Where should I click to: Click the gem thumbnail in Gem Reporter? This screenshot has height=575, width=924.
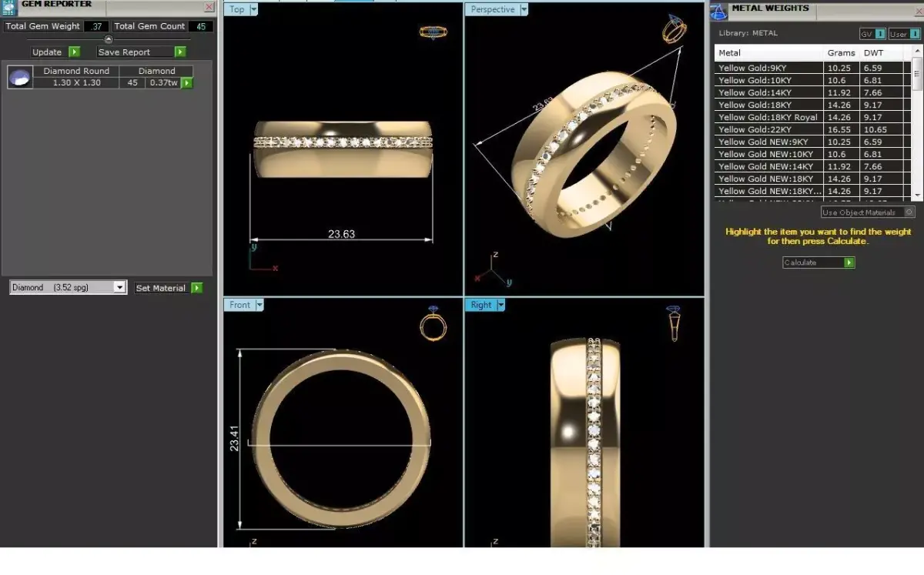pyautogui.click(x=18, y=76)
